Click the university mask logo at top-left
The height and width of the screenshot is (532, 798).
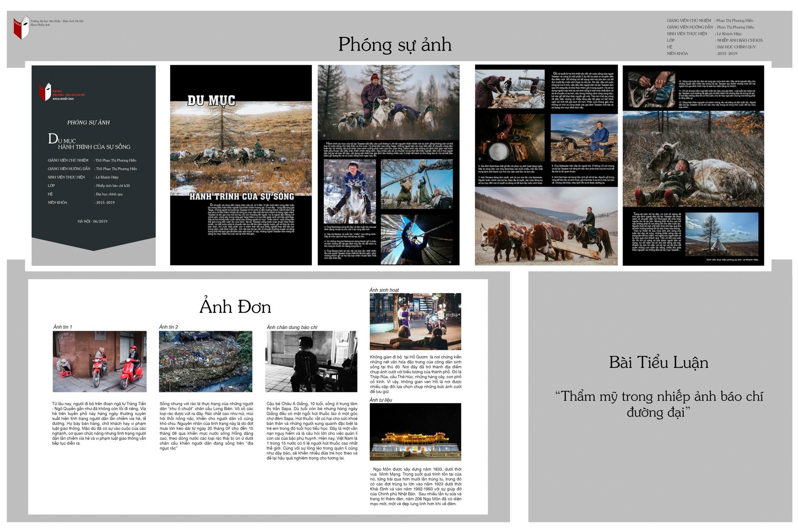[x=21, y=27]
